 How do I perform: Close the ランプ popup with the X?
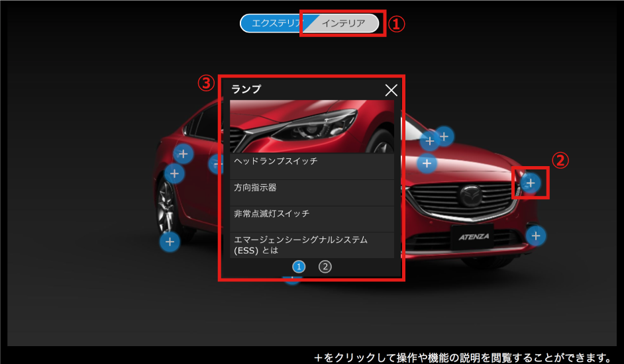[391, 90]
